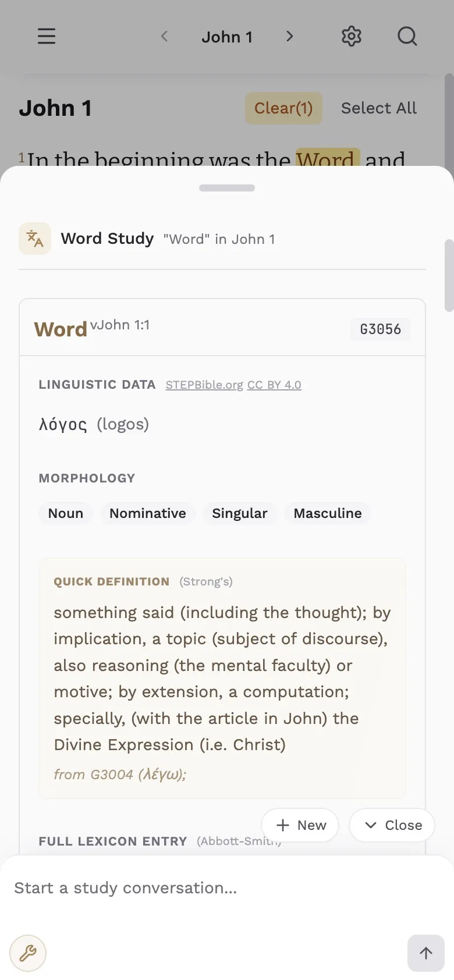
Task: Click the Word Study translate icon
Action: (x=35, y=239)
